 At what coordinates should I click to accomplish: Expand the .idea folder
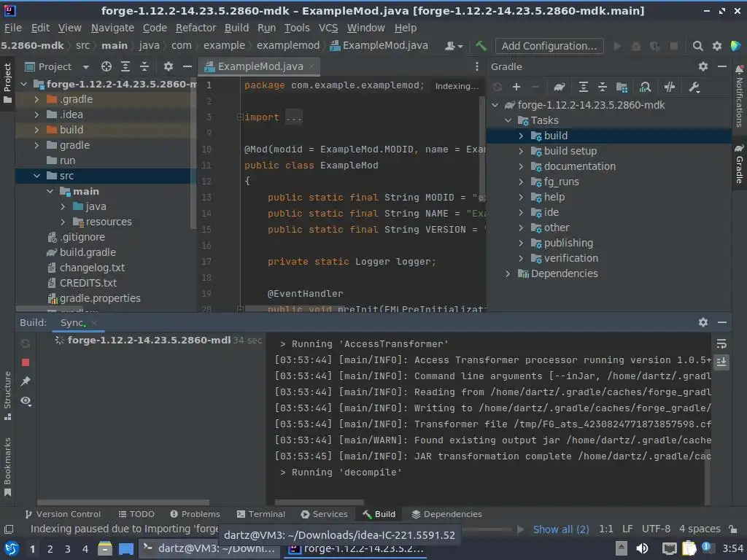point(36,114)
